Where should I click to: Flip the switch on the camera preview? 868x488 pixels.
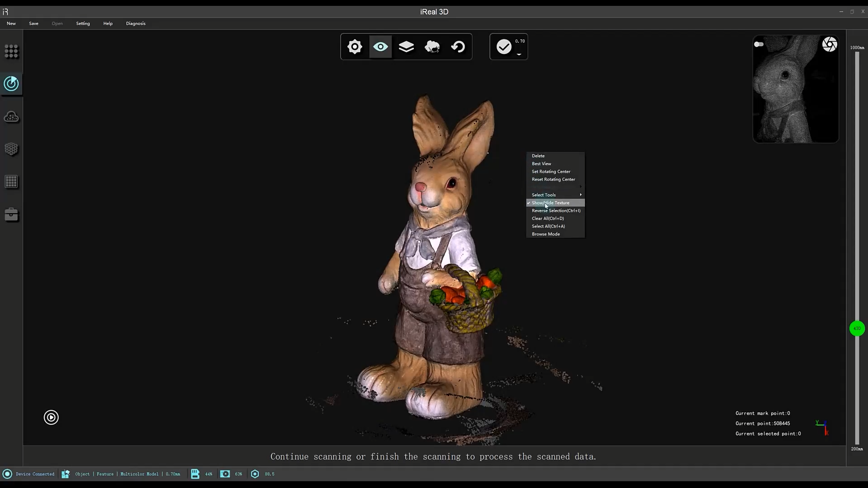(759, 44)
